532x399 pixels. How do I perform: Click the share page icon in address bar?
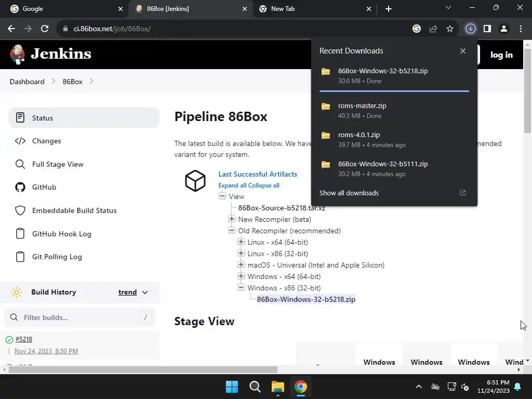point(433,29)
